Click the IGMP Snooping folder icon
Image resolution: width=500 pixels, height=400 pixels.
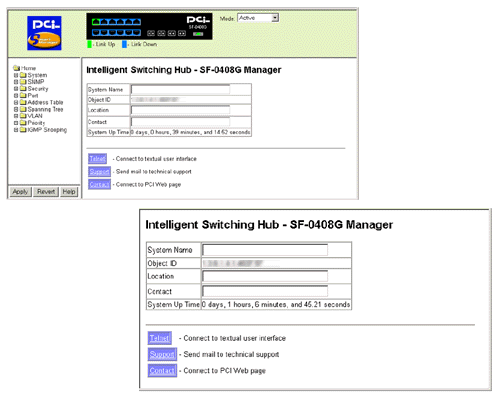pyautogui.click(x=23, y=130)
